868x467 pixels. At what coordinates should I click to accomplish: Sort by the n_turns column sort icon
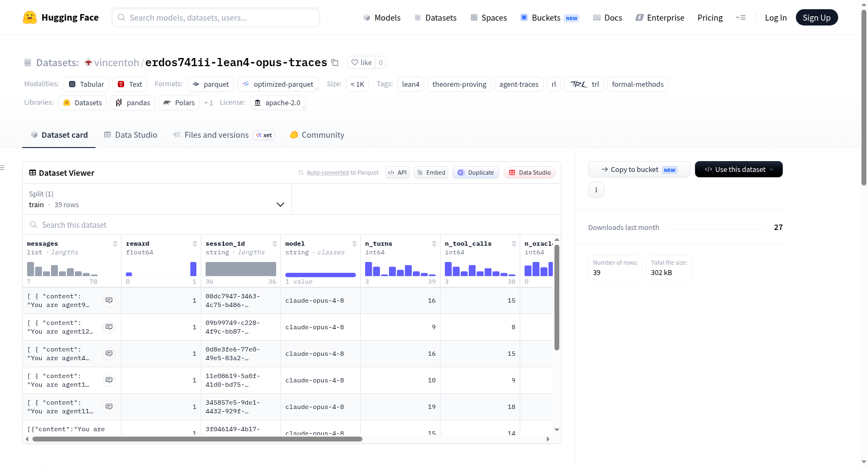(434, 244)
